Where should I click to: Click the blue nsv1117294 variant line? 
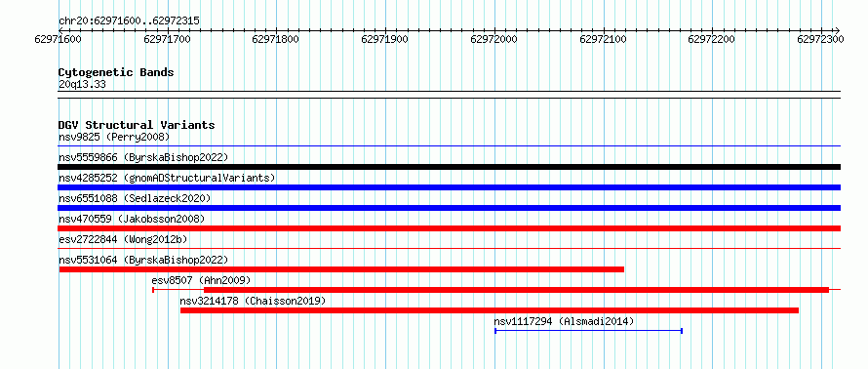click(588, 331)
